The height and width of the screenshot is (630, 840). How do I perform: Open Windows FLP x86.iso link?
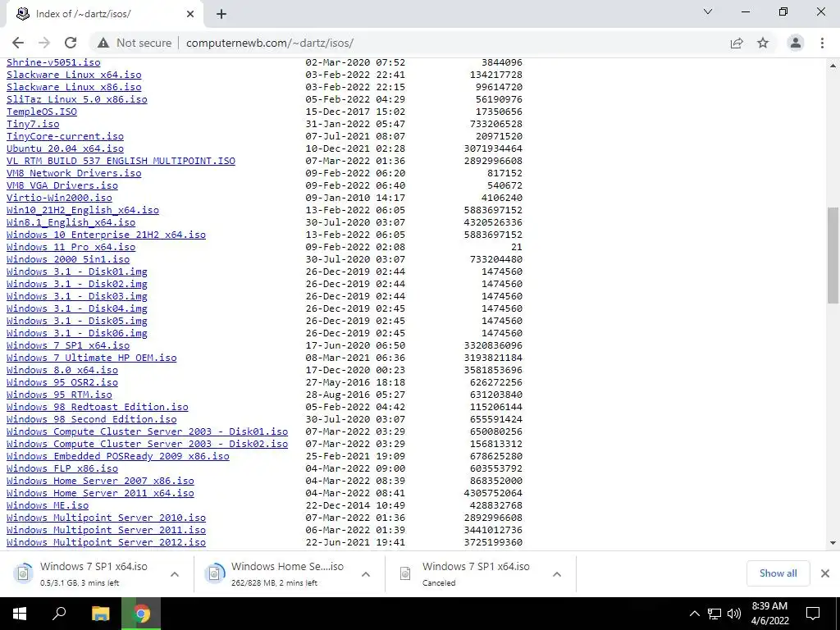(62, 468)
